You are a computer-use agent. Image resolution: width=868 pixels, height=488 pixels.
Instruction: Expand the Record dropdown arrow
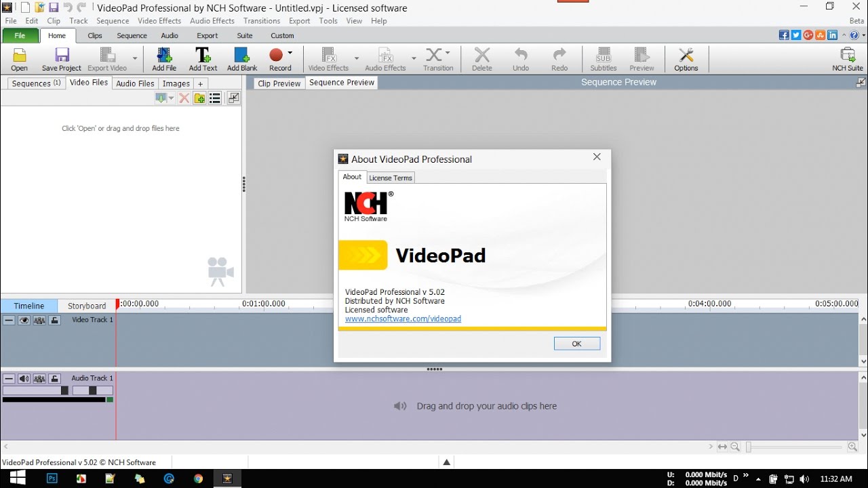290,53
